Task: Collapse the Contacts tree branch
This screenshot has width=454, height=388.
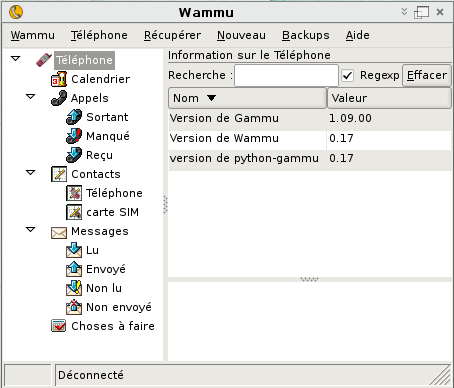Action: coord(30,173)
